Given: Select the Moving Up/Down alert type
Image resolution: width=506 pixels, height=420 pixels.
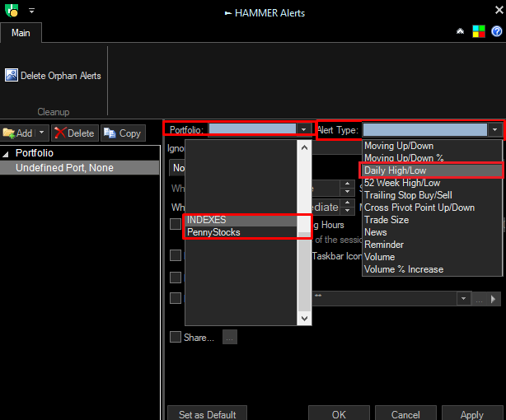Looking at the screenshot, I should [x=432, y=146].
